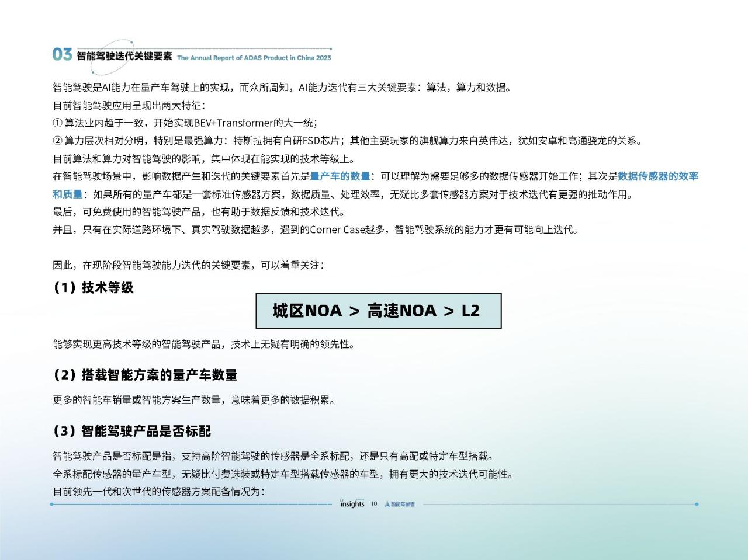This screenshot has width=748, height=560.
Task: Click the (3) 智能驾驶产品是否标配 heading
Action: [132, 431]
